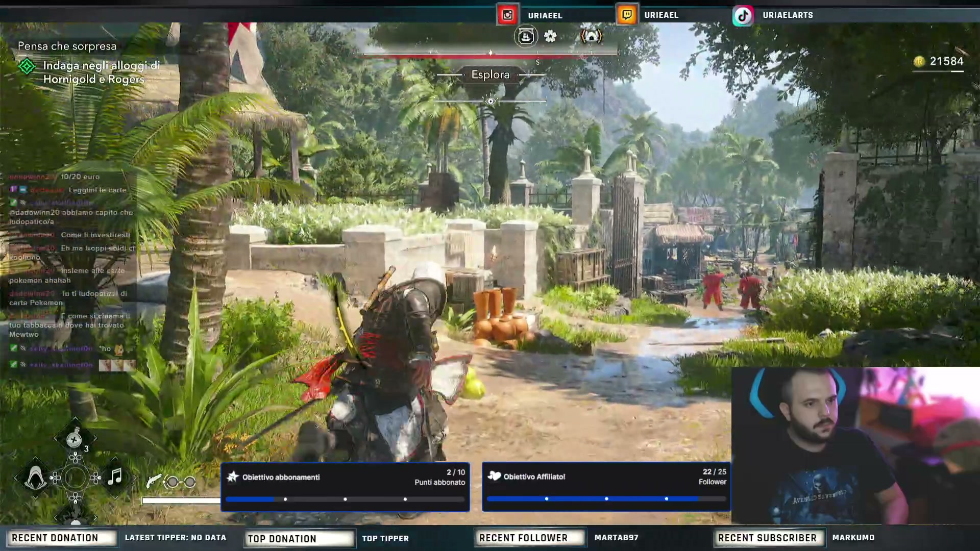Click the Obiettivo Affiliato! goal title
The height and width of the screenshot is (551, 980).
(x=534, y=477)
